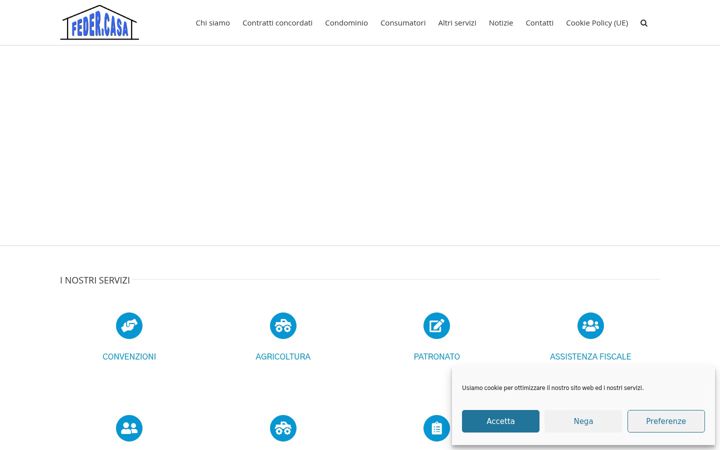This screenshot has width=720, height=450.
Task: Open the Contratti concordati menu
Action: 277,23
